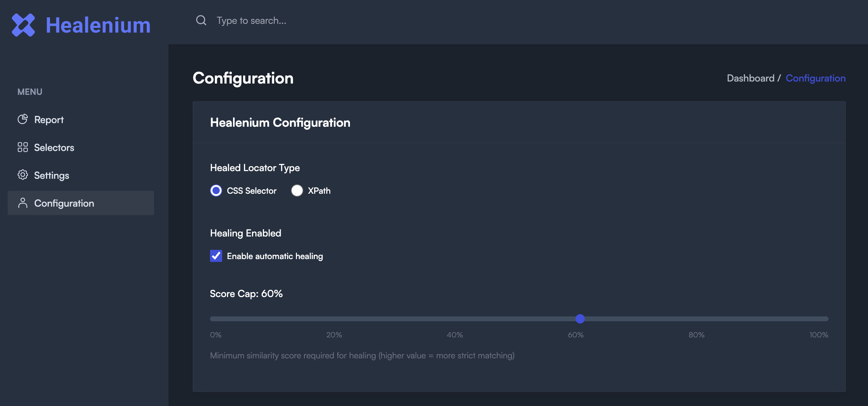Click the Configuration person icon

[x=23, y=203]
